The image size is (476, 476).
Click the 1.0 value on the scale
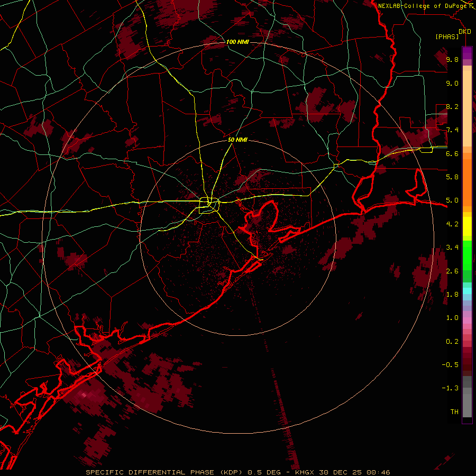coord(452,318)
